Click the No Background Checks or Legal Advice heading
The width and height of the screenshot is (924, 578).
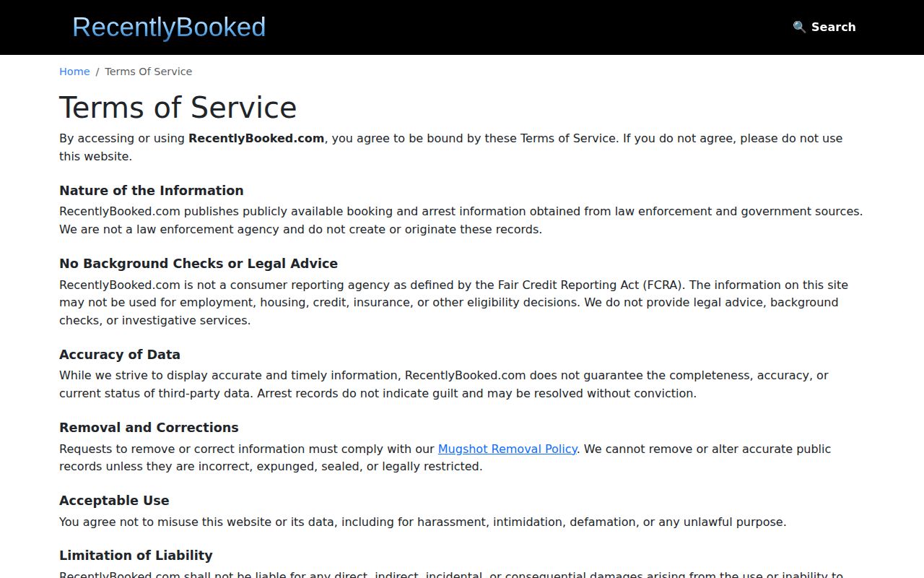tap(199, 264)
